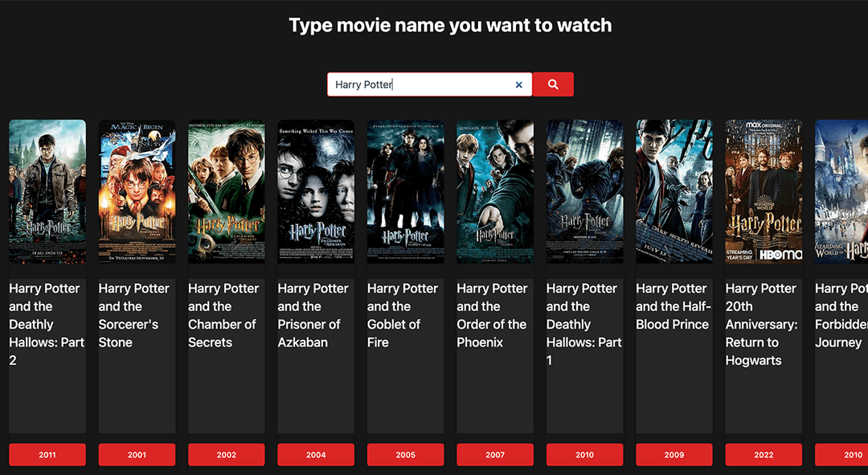Image resolution: width=868 pixels, height=475 pixels.
Task: Choose the 2009 year button
Action: click(674, 455)
